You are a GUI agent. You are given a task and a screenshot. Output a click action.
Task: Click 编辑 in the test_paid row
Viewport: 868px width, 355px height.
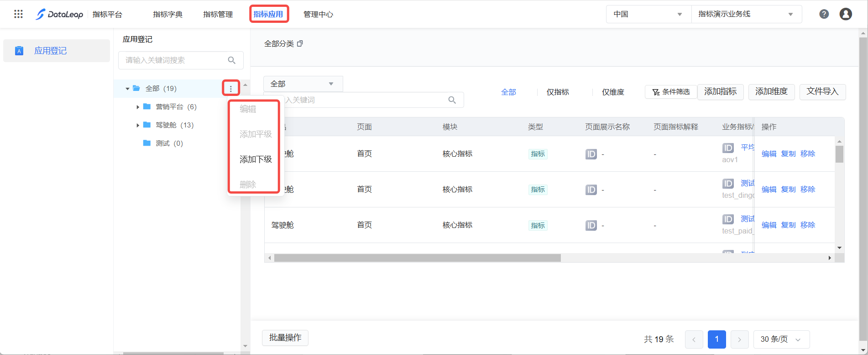coord(769,225)
